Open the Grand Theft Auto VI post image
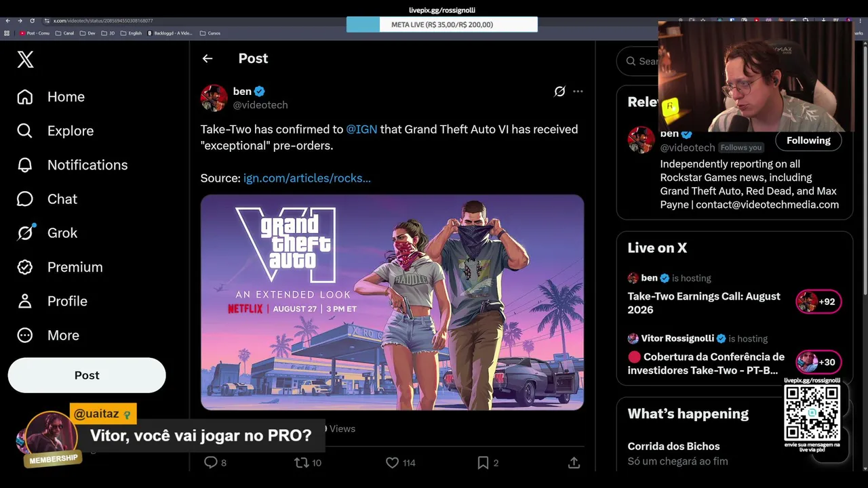Screen dimensions: 868x488 [x=392, y=302]
